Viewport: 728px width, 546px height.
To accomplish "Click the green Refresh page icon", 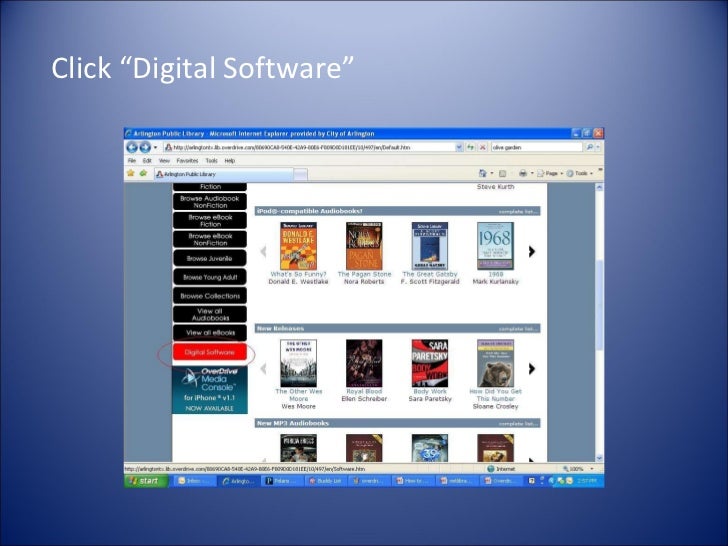I will (470, 147).
